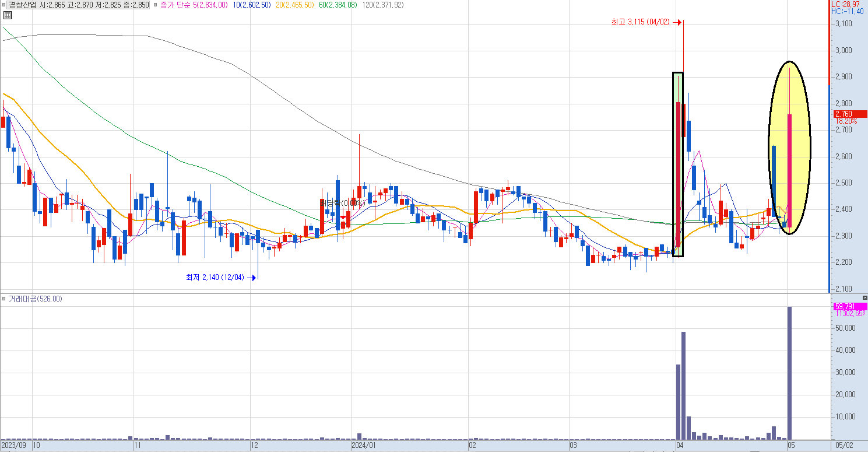Open the data table grid icon
Image resolution: width=868 pixels, height=452 pixels.
7,15
